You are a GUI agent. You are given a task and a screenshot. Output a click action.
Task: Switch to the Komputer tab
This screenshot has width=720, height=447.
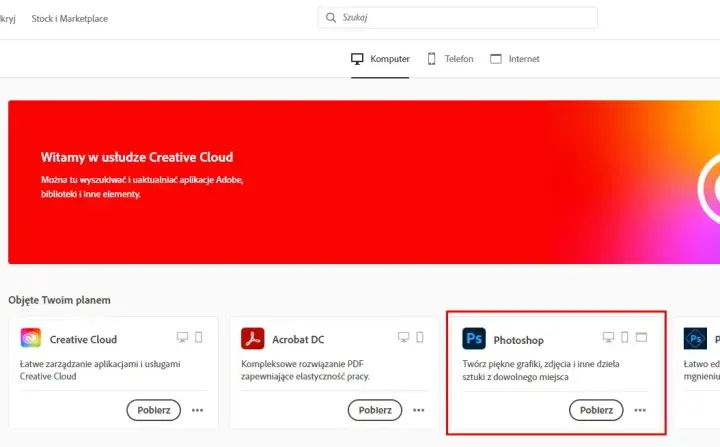coord(380,59)
